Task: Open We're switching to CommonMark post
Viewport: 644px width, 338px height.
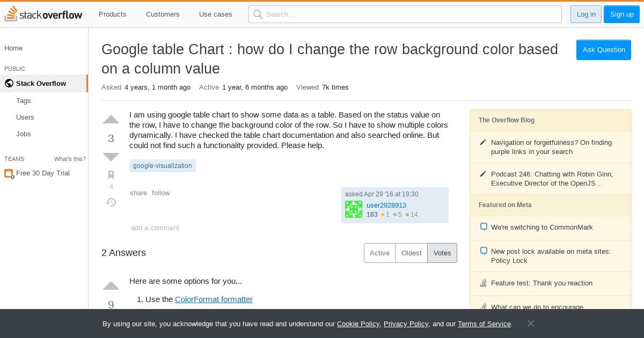Action: [x=542, y=227]
